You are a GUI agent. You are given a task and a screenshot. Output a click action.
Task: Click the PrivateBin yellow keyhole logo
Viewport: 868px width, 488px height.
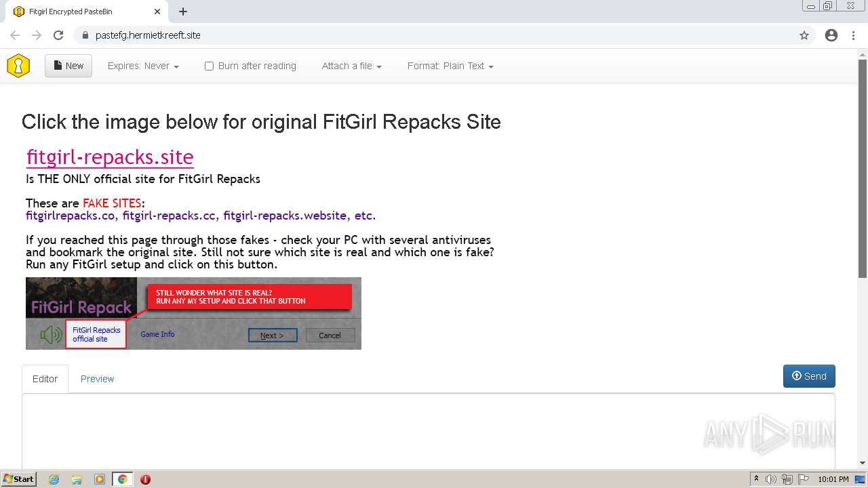tap(18, 66)
